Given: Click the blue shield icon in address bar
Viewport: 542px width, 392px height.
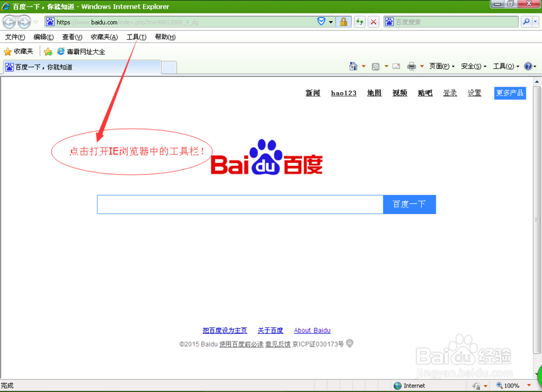Looking at the screenshot, I should coord(321,22).
